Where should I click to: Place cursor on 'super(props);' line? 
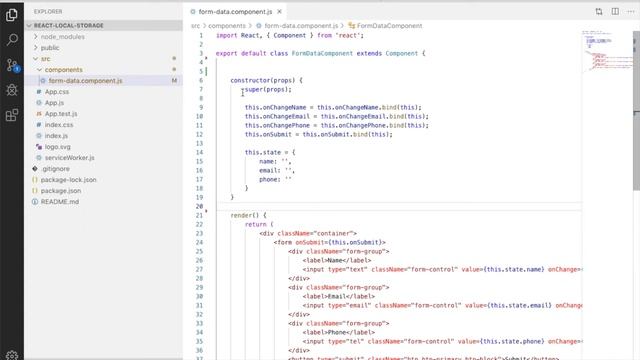point(268,89)
